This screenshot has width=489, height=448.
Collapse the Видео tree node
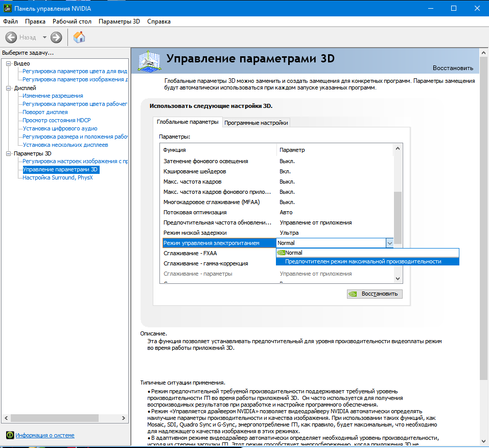pyautogui.click(x=8, y=63)
